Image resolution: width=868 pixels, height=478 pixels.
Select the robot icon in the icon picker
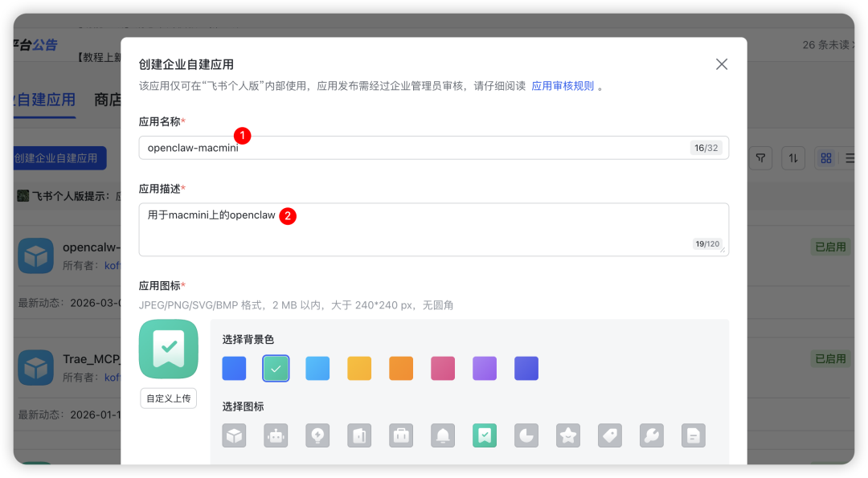pyautogui.click(x=276, y=435)
